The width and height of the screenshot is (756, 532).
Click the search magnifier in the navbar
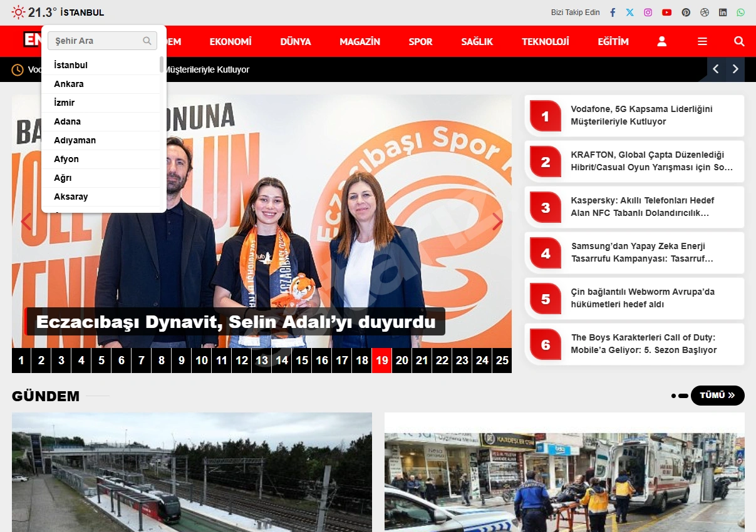[x=739, y=41]
